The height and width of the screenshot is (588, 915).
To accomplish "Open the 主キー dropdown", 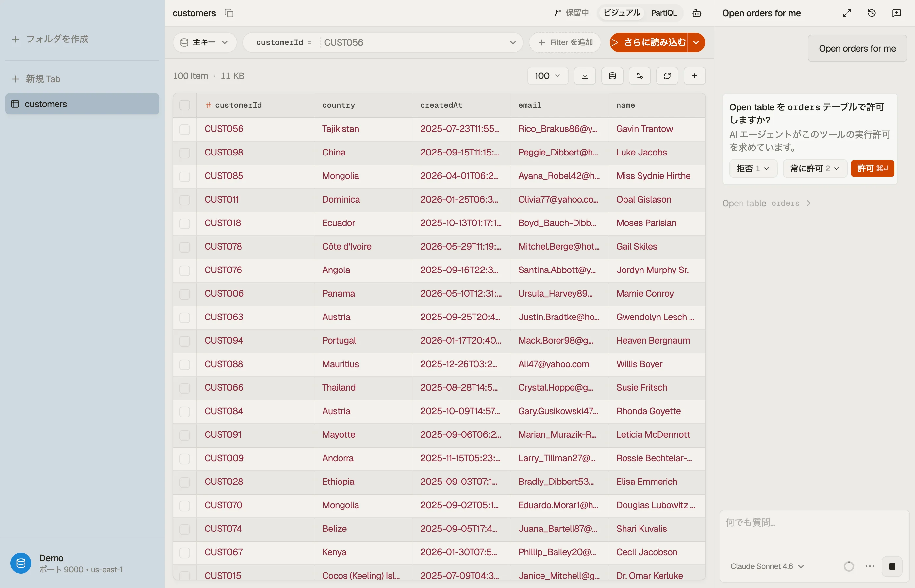I will 205,42.
